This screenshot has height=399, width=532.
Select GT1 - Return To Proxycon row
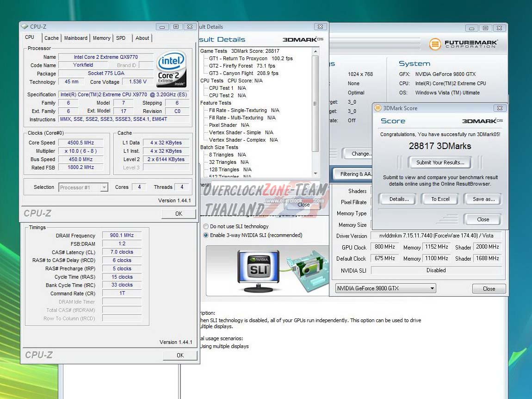pos(251,58)
